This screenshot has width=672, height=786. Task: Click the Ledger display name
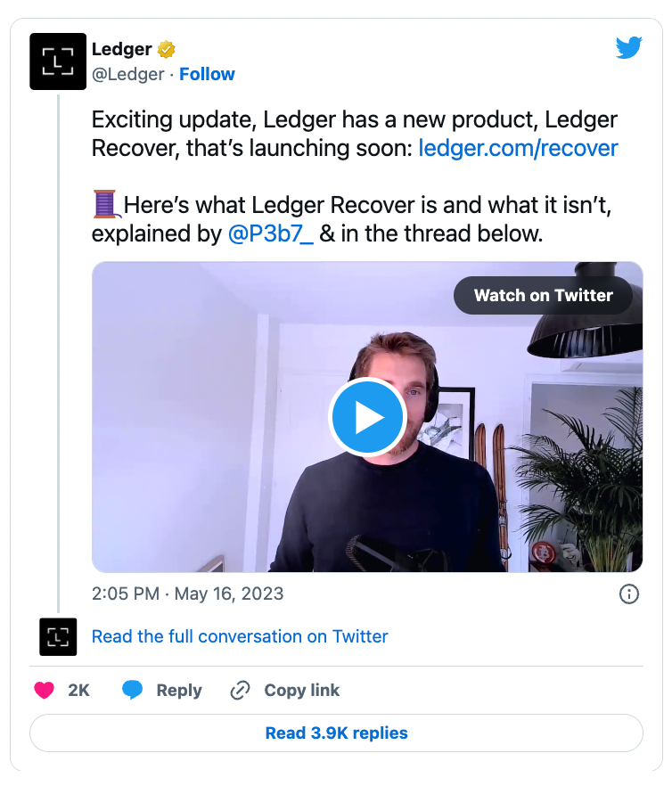tap(122, 49)
